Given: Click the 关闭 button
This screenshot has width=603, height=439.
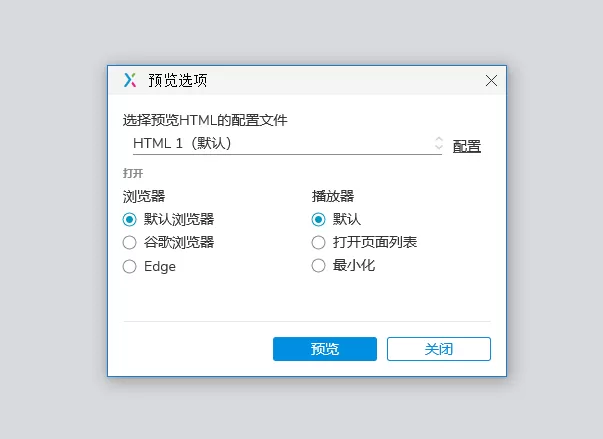Looking at the screenshot, I should point(439,349).
